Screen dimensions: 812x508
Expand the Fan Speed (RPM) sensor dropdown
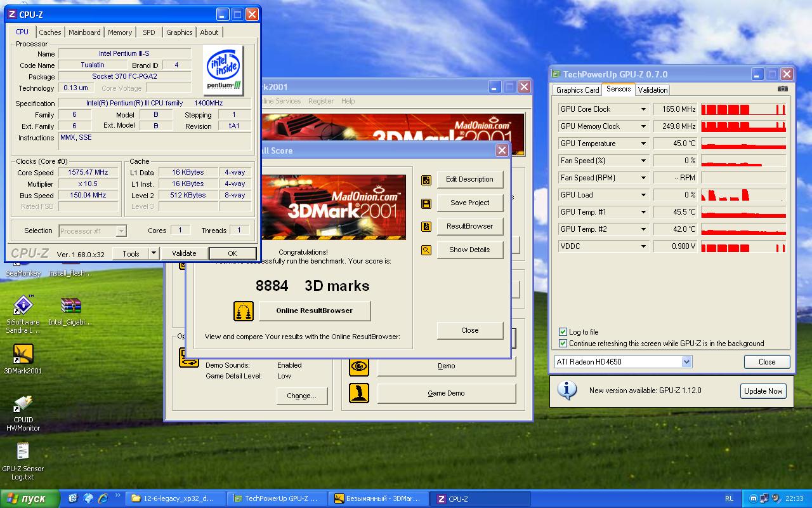pyautogui.click(x=643, y=178)
